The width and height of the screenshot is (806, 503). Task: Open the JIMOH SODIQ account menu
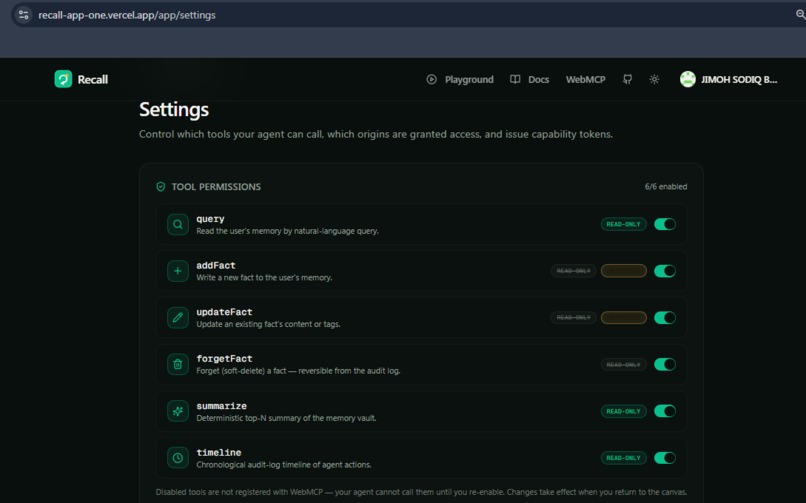tap(729, 79)
